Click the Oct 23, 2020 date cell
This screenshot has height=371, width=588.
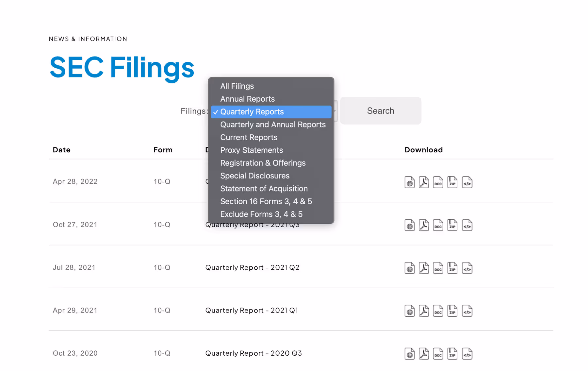pyautogui.click(x=75, y=353)
